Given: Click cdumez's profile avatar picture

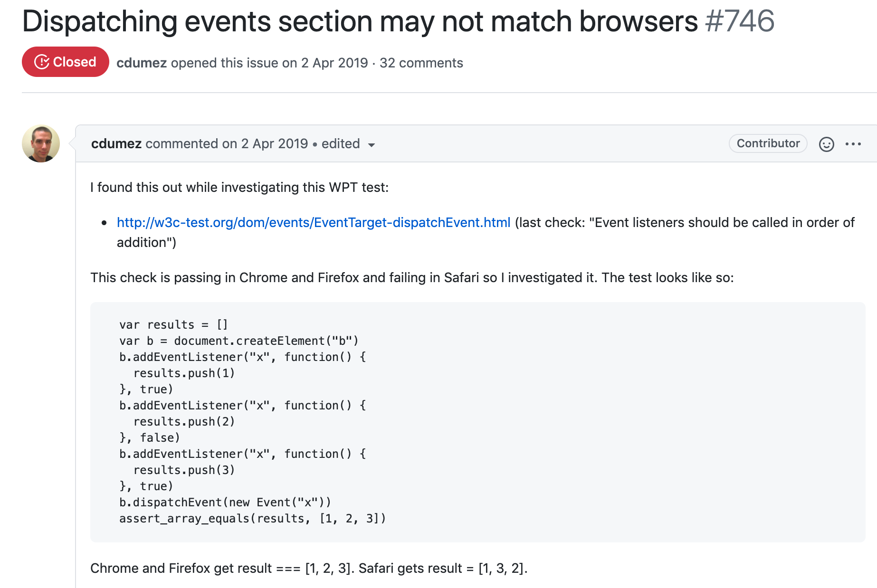Looking at the screenshot, I should pyautogui.click(x=41, y=143).
